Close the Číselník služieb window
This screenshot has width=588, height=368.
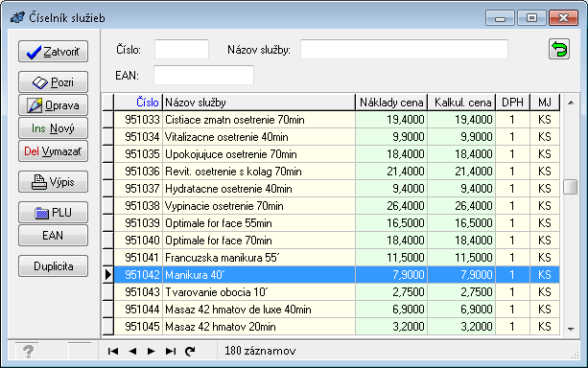(x=563, y=17)
